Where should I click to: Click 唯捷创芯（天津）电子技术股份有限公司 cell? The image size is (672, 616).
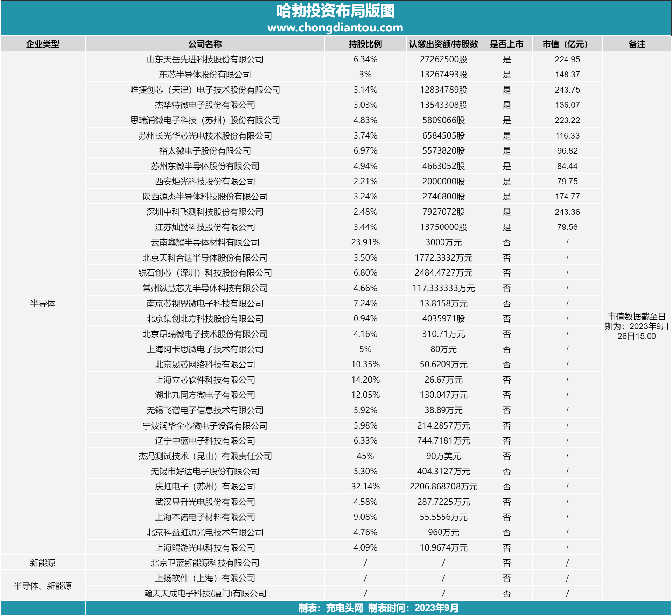point(205,90)
